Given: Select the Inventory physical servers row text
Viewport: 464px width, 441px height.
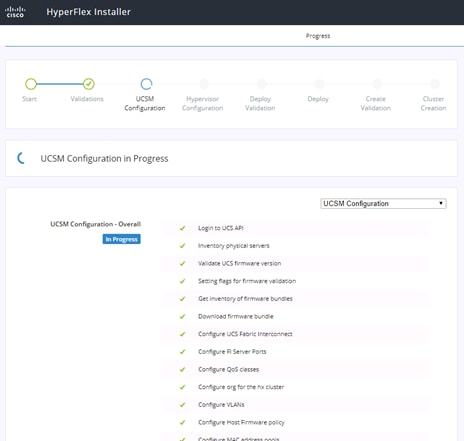Looking at the screenshot, I should (x=234, y=246).
